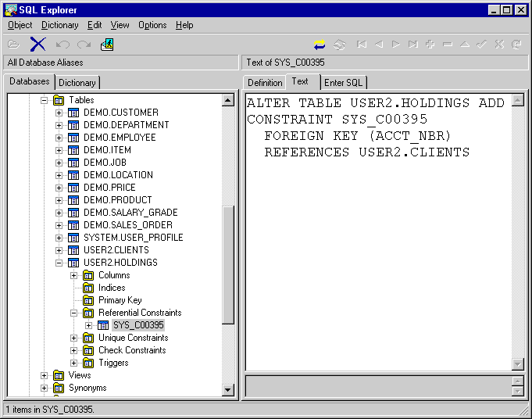
Task: Select the Databases tab
Action: pyautogui.click(x=30, y=81)
